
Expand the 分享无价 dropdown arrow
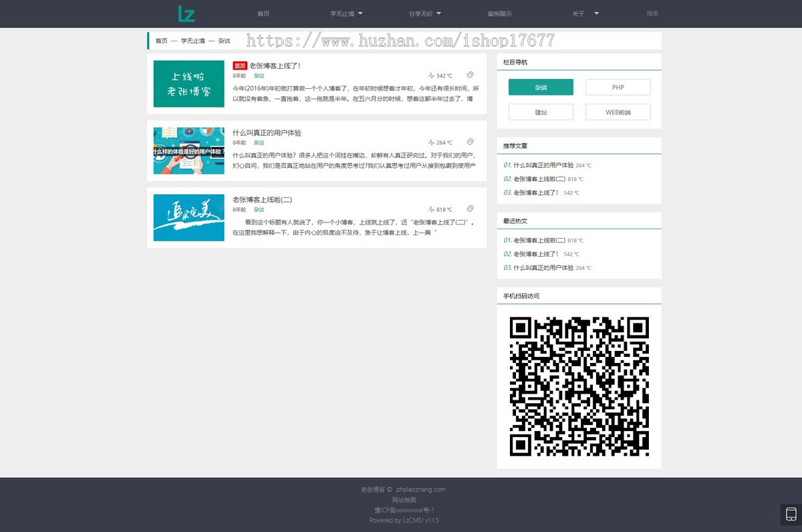coord(439,13)
